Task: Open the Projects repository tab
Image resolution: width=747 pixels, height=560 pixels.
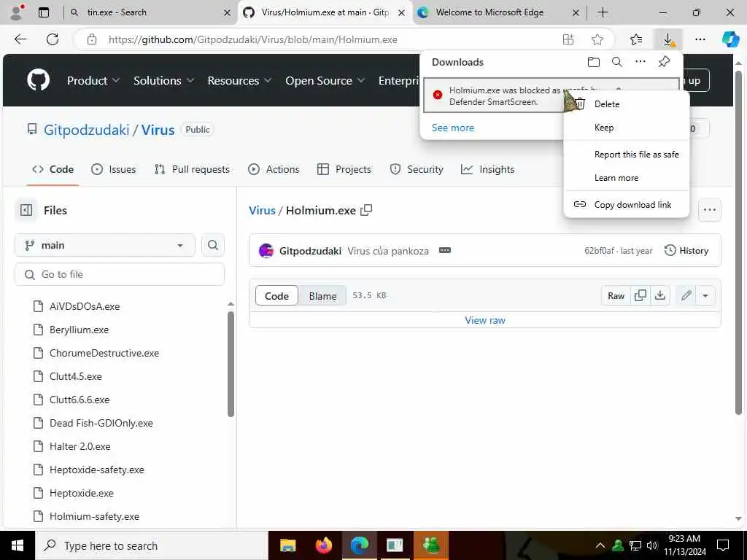Action: tap(344, 169)
